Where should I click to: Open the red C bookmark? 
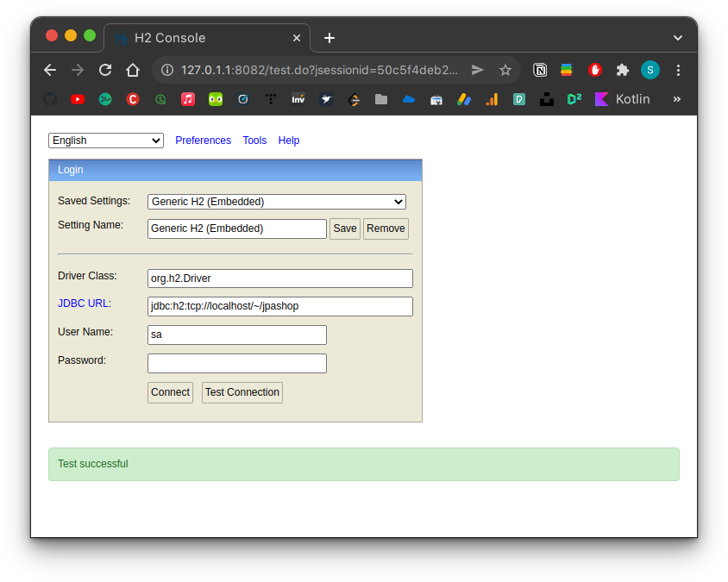(x=133, y=99)
